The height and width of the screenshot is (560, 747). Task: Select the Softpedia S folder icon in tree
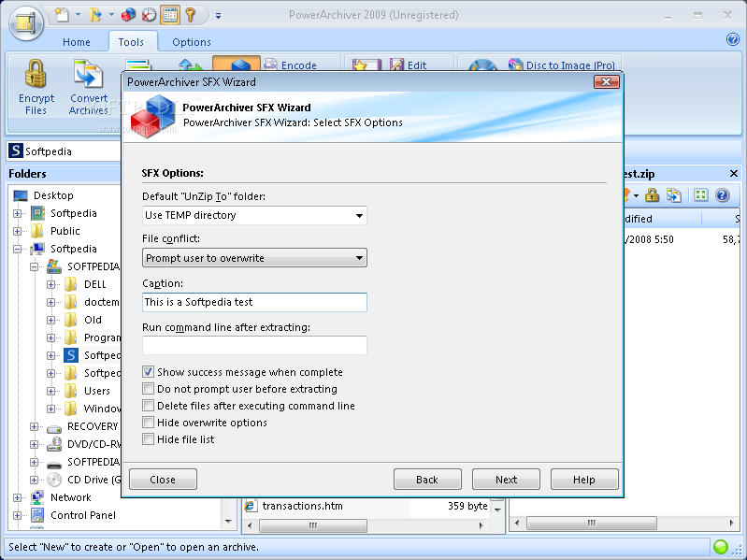tap(71, 355)
